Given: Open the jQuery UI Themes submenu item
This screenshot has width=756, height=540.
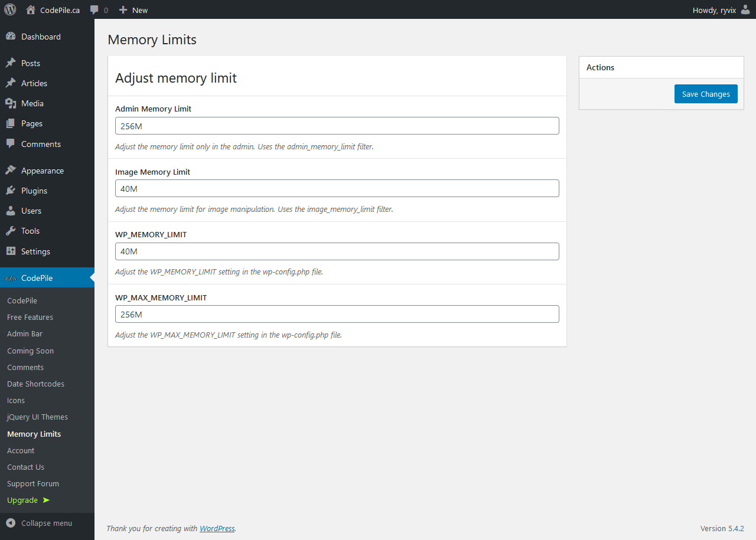Looking at the screenshot, I should [37, 417].
